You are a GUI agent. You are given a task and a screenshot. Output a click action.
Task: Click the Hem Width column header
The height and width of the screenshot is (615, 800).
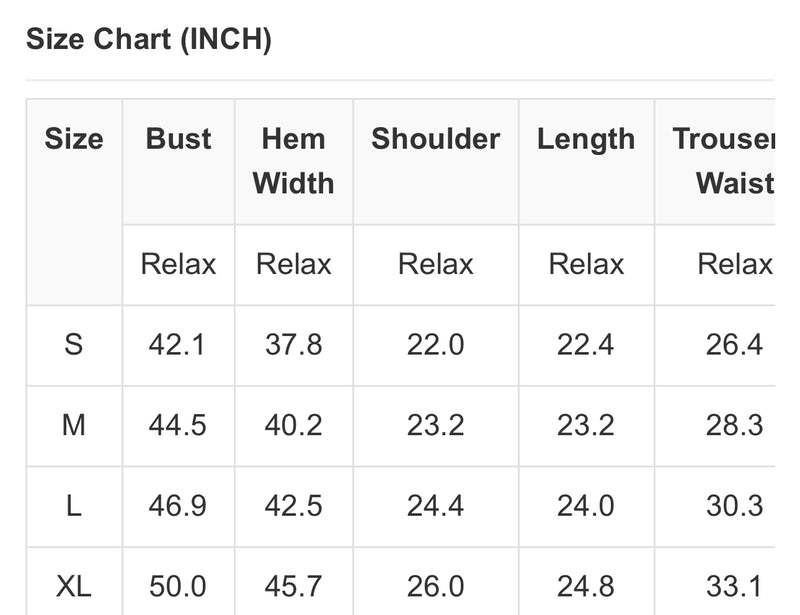click(293, 161)
